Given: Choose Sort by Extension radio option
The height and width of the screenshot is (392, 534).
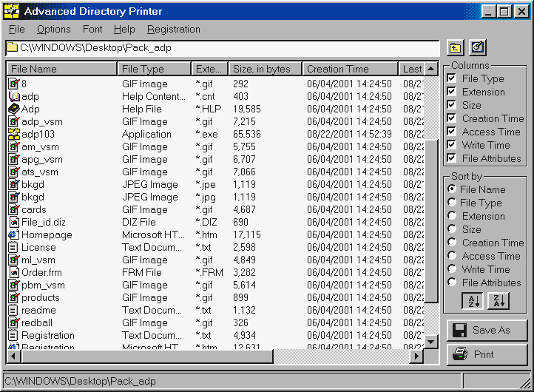Looking at the screenshot, I should pyautogui.click(x=452, y=217).
